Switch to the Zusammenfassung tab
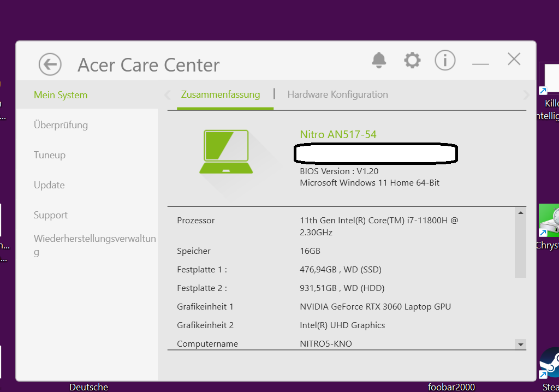The height and width of the screenshot is (392, 559). pyautogui.click(x=221, y=94)
